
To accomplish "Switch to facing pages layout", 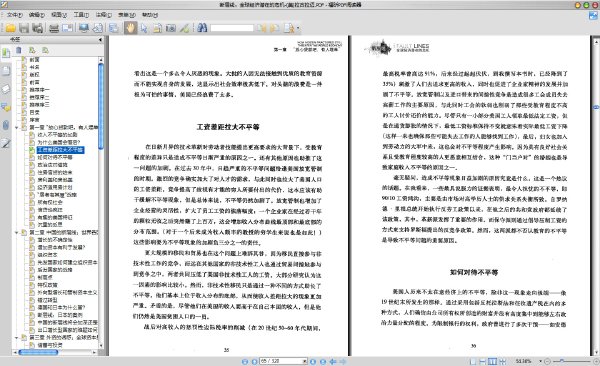I will [x=492, y=361].
